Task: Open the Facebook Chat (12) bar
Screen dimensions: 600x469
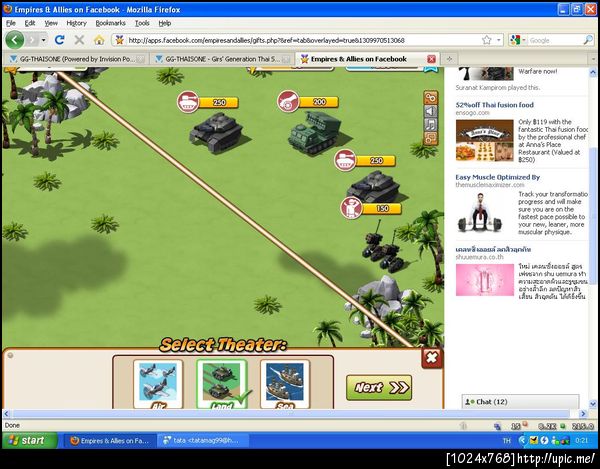Action: pos(520,402)
